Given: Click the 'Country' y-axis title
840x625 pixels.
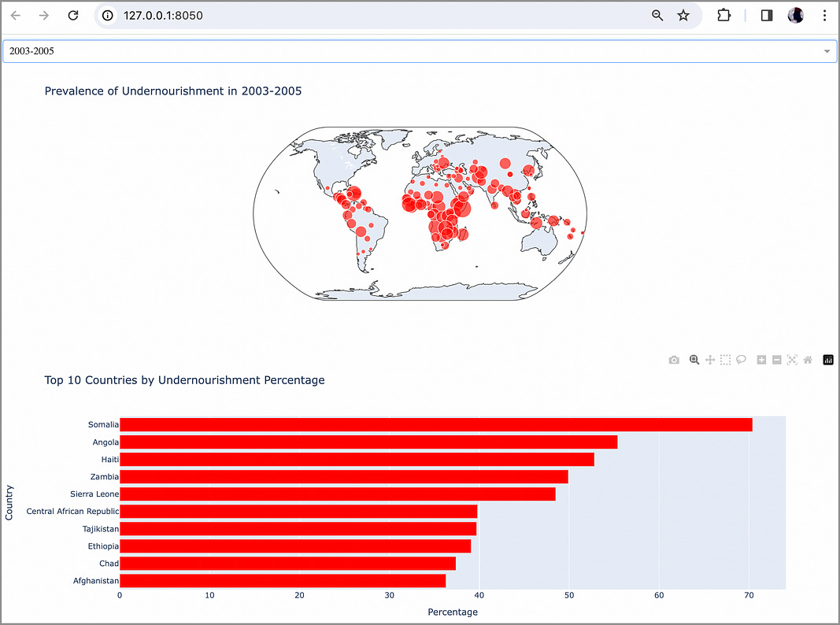Looking at the screenshot, I should tap(9, 503).
